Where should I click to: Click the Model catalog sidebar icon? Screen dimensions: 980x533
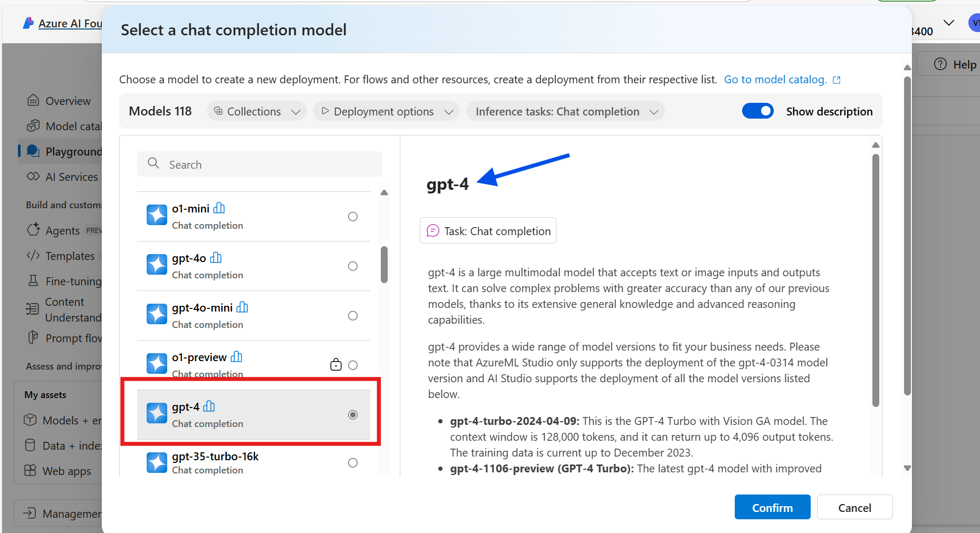pos(33,126)
